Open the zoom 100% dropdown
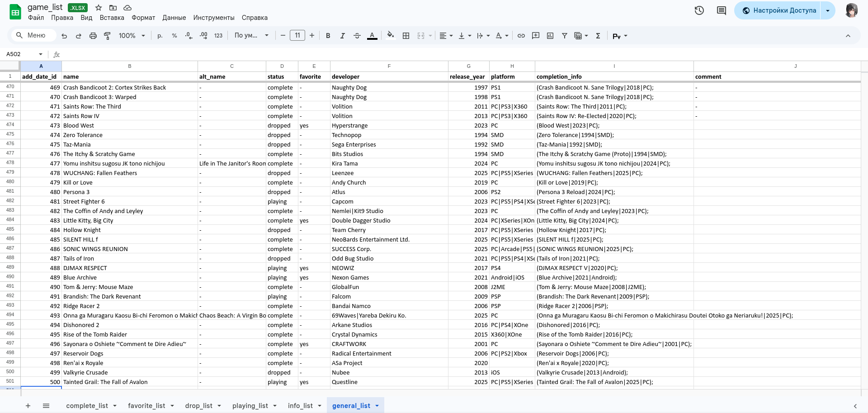The height and width of the screenshot is (413, 868). point(132,36)
